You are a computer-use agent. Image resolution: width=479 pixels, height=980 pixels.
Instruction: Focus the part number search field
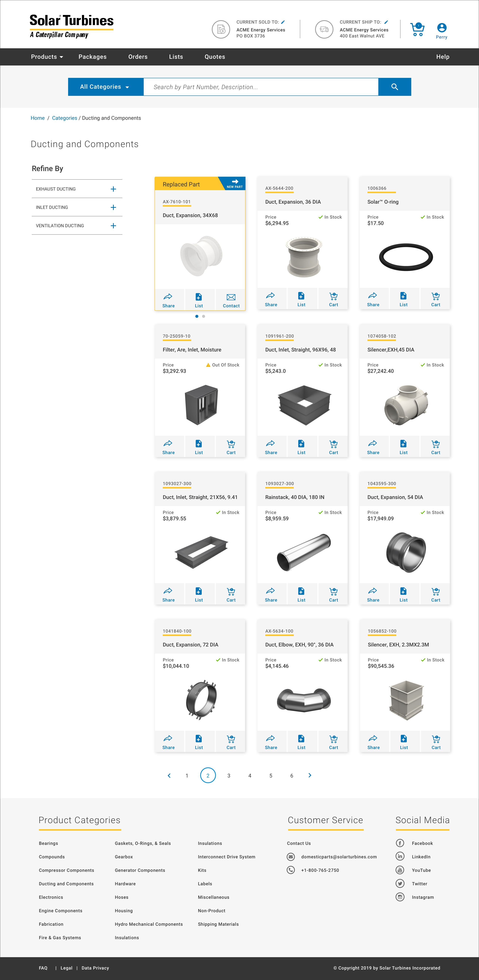click(x=261, y=87)
